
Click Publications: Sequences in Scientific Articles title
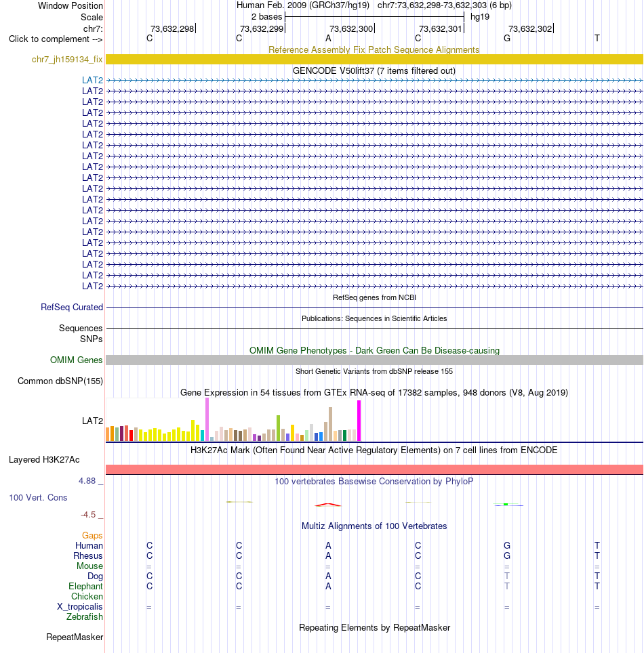[x=374, y=318]
